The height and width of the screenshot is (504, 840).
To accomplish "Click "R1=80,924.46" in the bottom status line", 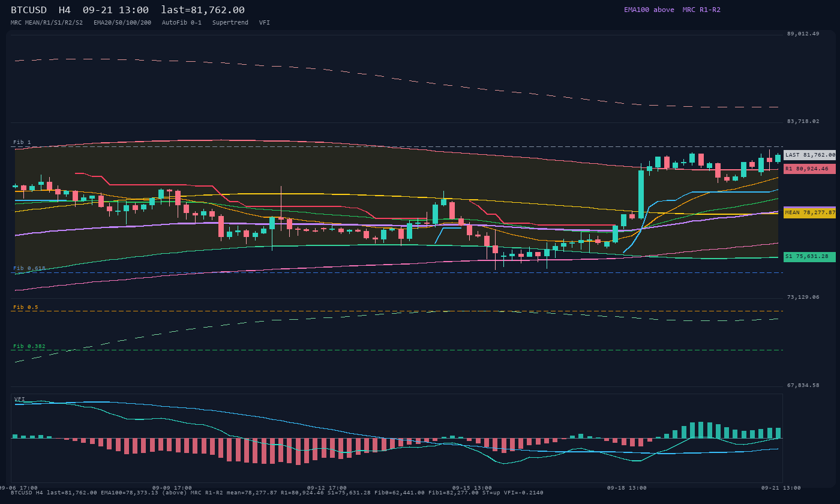I will coord(302,493).
